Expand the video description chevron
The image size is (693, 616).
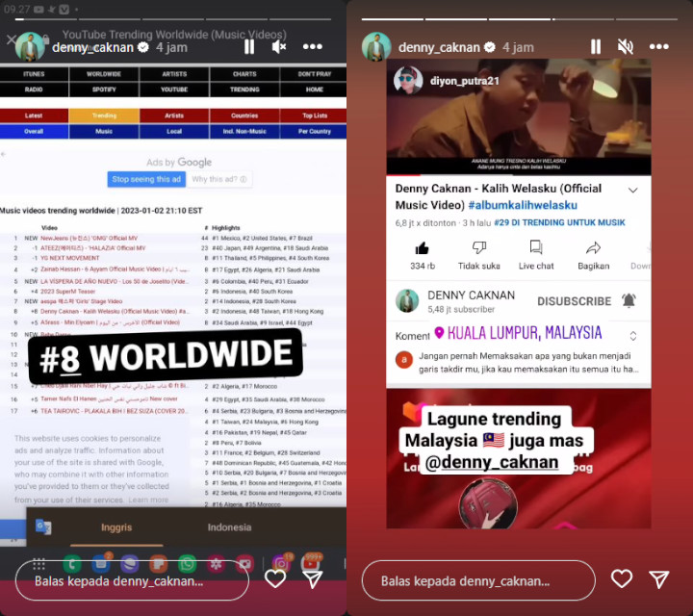pyautogui.click(x=633, y=190)
